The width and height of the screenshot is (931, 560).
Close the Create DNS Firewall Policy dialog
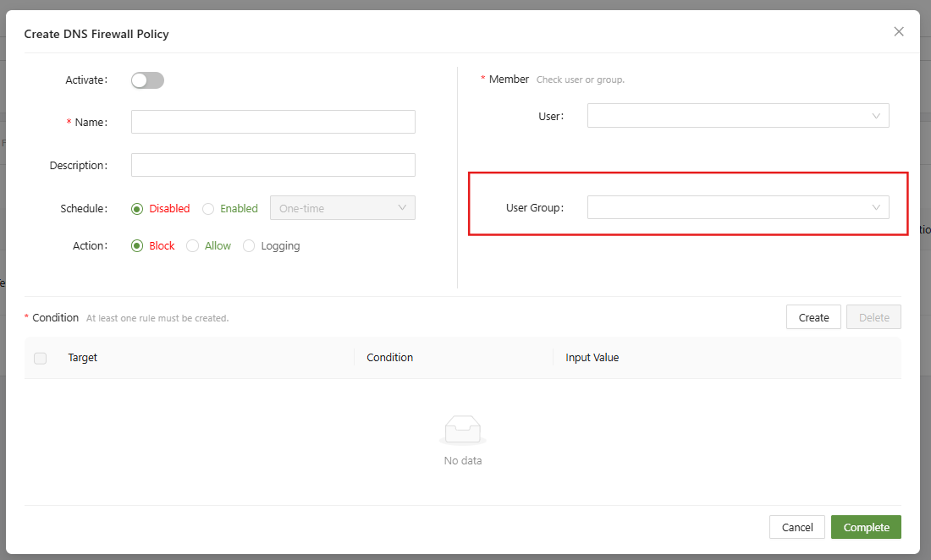899,32
